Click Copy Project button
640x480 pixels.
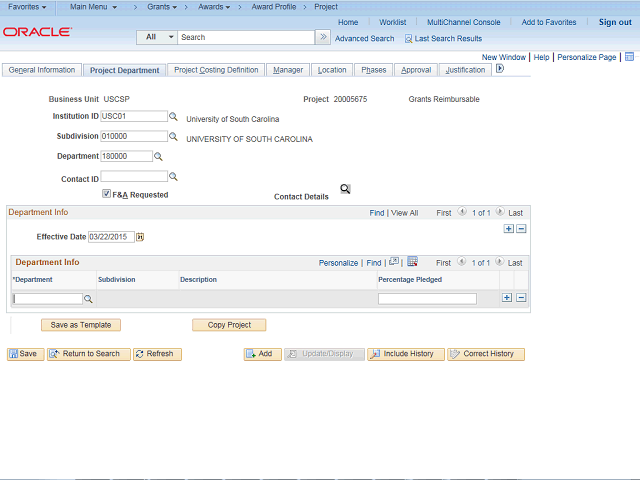(229, 325)
